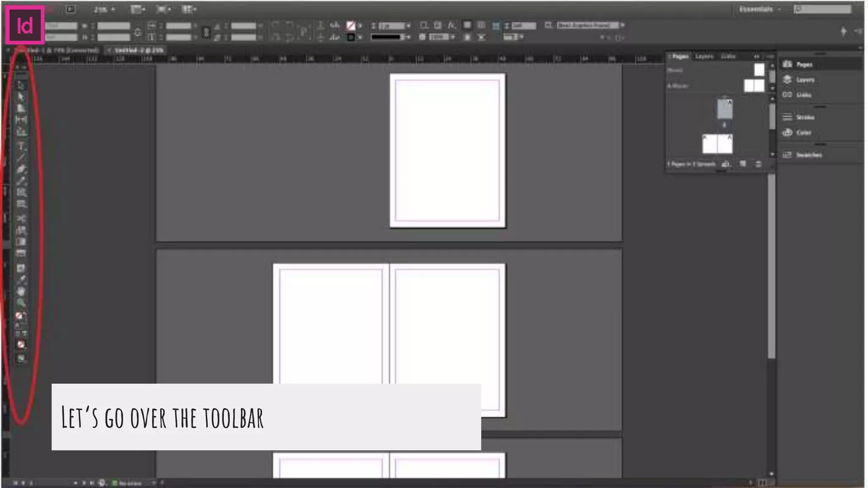The height and width of the screenshot is (488, 868).
Task: Click the toolbox fill and stroke swatch
Action: (20, 316)
